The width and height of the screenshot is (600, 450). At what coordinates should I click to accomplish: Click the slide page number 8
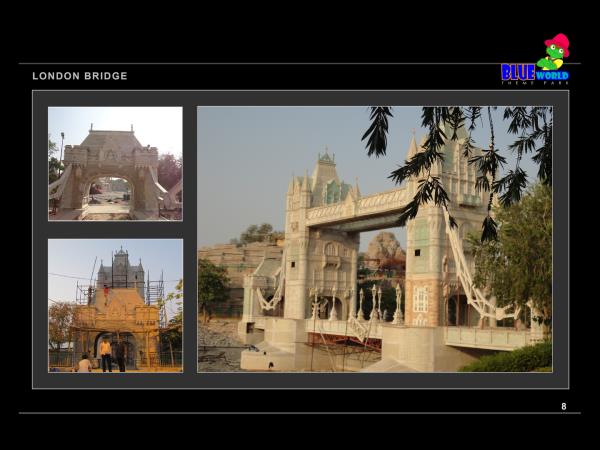pyautogui.click(x=563, y=406)
